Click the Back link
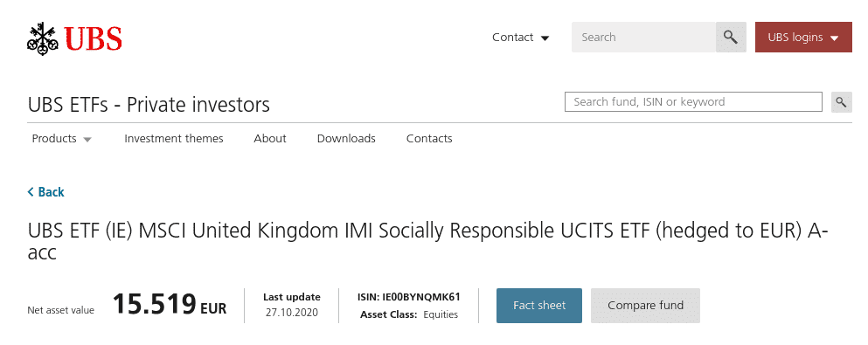Screen dimensions: 868x345 [46, 192]
